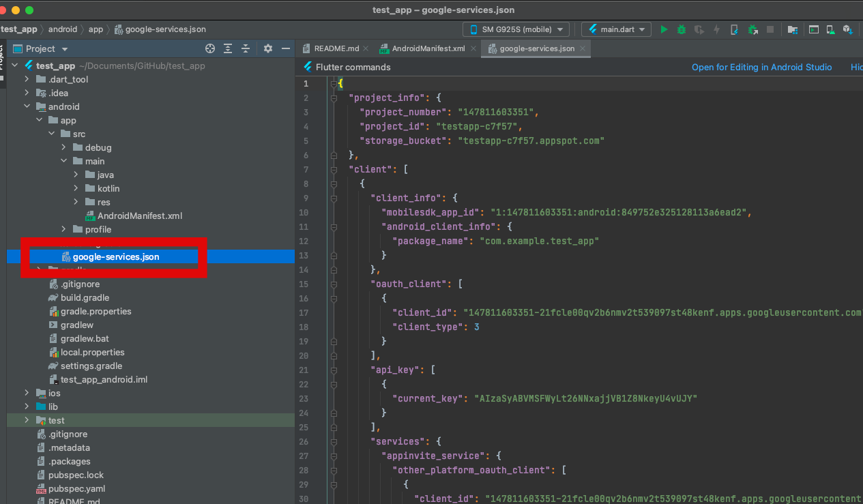Click the package_name value com.example.test_app
Image resolution: width=863 pixels, height=504 pixels.
click(x=540, y=241)
